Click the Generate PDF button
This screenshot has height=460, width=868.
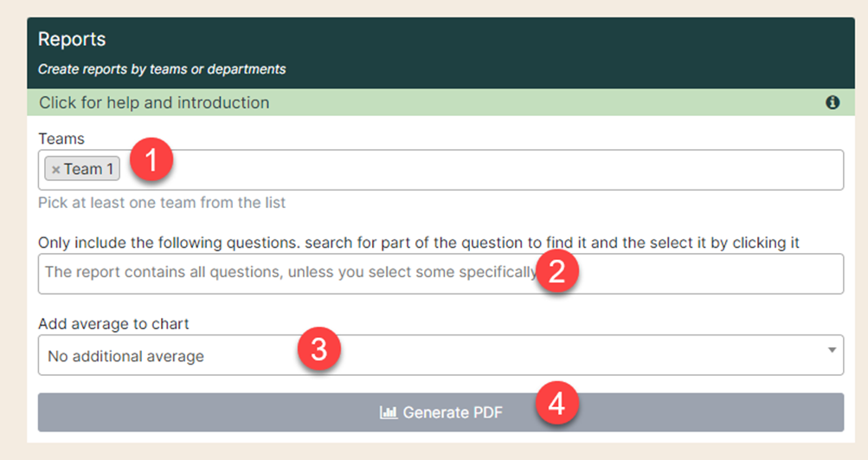coord(440,412)
